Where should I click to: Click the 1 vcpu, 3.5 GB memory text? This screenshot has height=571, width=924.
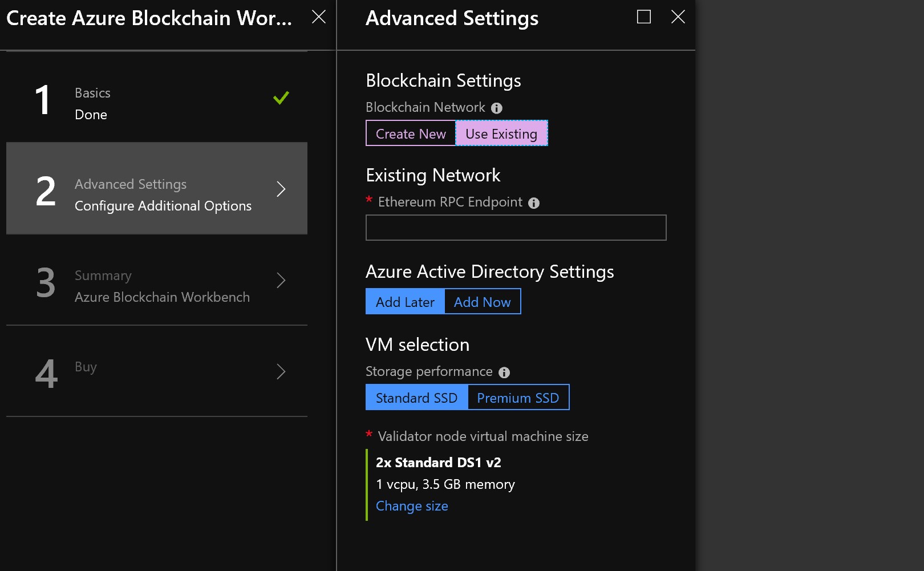pos(445,484)
